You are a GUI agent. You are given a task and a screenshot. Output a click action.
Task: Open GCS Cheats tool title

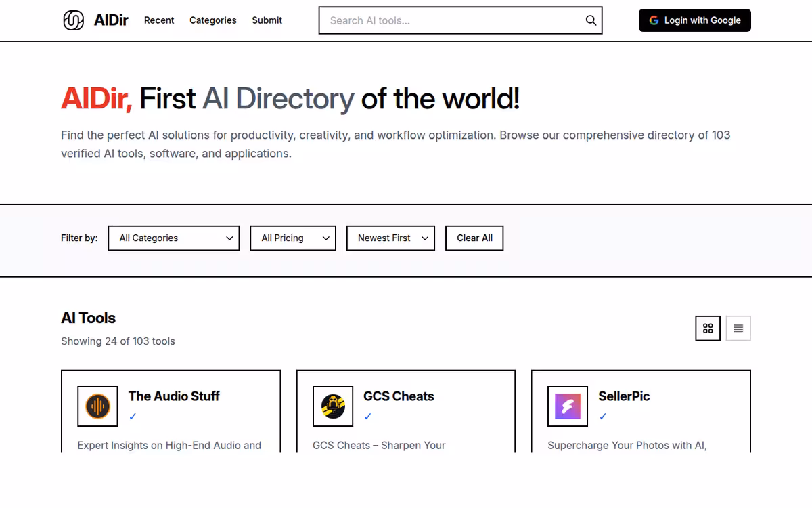click(x=399, y=396)
